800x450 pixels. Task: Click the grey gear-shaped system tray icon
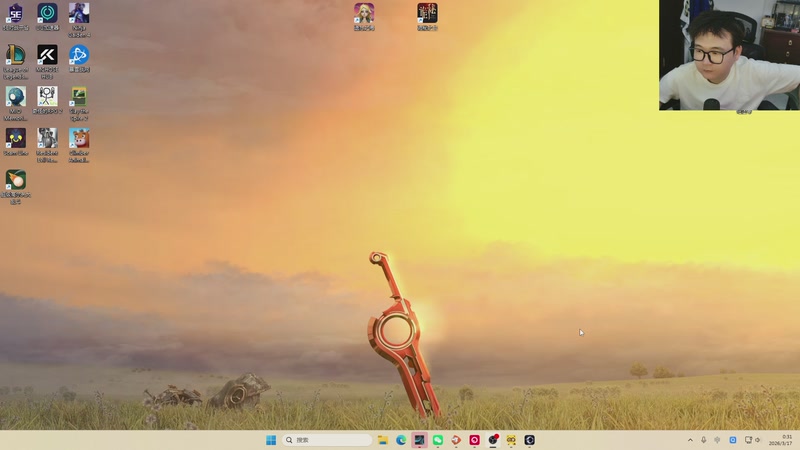tap(717, 440)
